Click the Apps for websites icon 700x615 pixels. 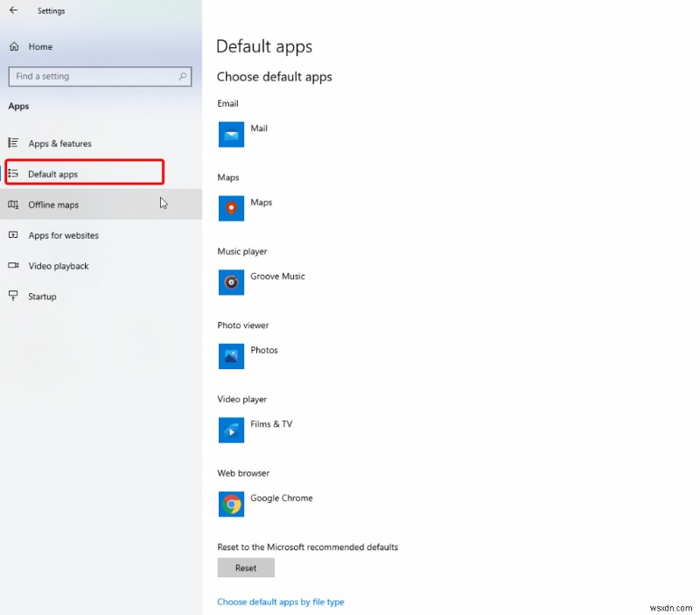click(13, 234)
